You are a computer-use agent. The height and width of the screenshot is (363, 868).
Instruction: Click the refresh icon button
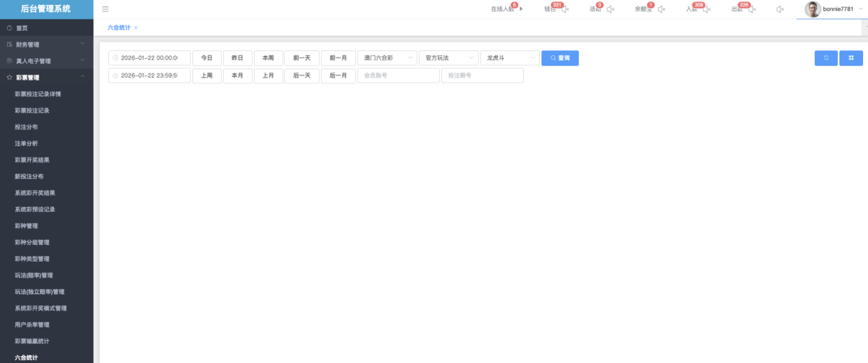(825, 58)
